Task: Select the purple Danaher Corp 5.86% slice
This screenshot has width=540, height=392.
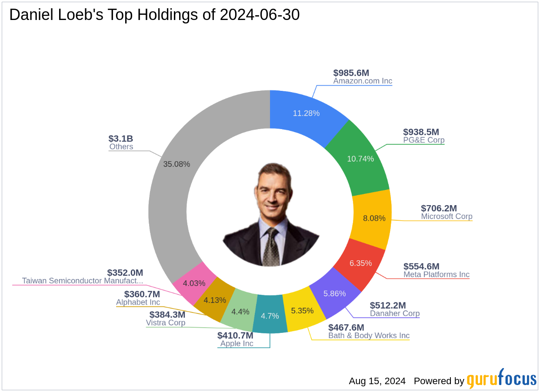Action: click(x=334, y=293)
